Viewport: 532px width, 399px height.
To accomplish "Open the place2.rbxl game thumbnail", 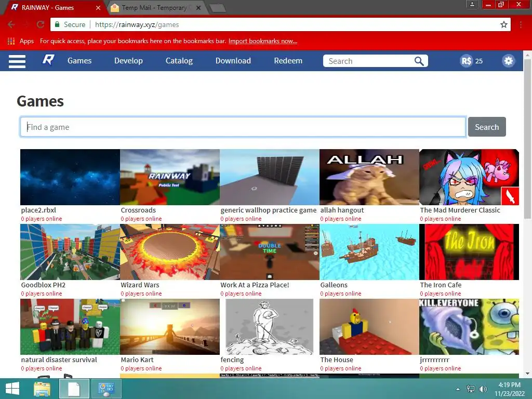I will pos(70,177).
